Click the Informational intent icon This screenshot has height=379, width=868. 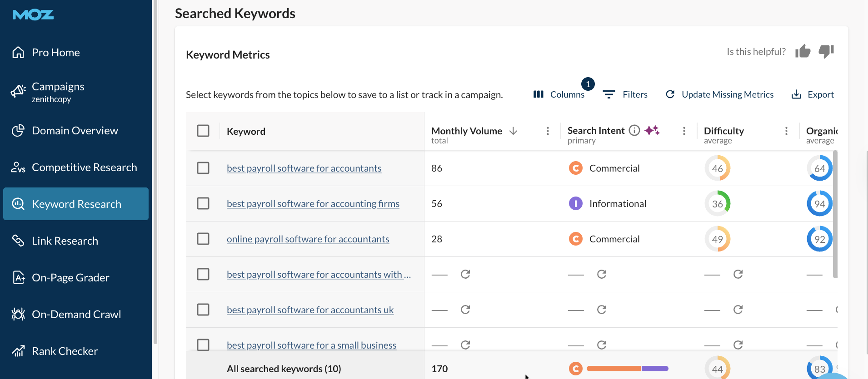coord(576,203)
